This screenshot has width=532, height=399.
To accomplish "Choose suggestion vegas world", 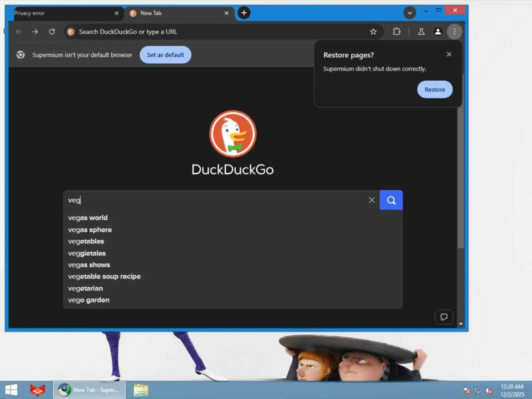I will click(233, 218).
